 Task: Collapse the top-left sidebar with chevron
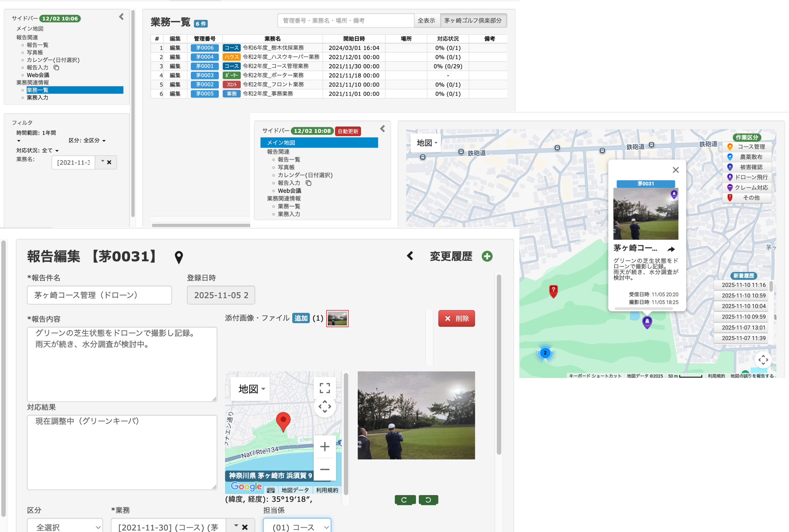point(122,17)
